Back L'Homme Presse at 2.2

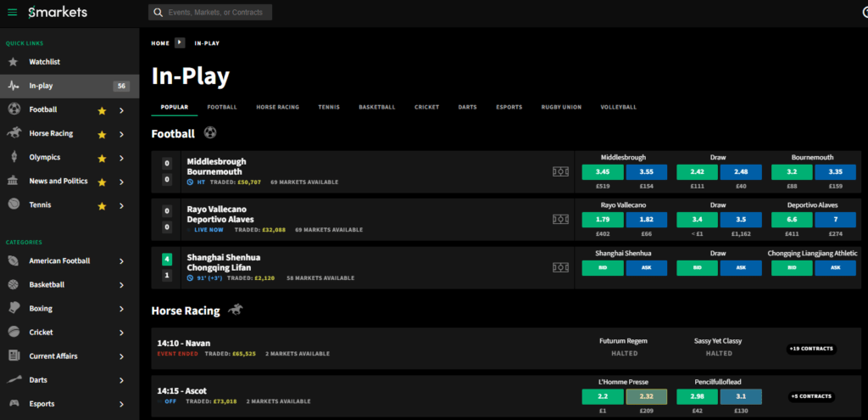coord(603,396)
